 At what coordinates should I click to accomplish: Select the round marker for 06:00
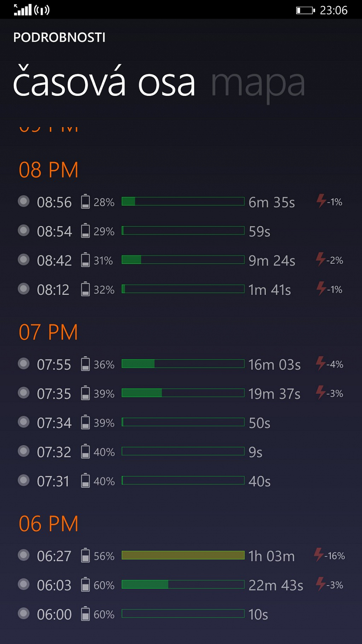(24, 614)
